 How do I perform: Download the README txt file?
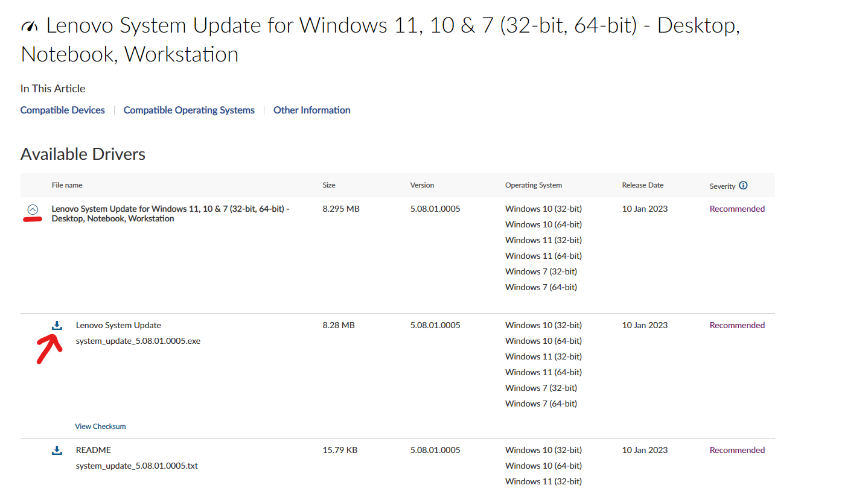tap(57, 451)
